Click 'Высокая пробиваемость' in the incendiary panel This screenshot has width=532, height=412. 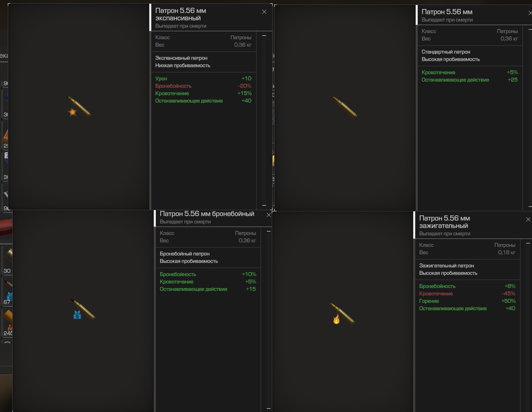(x=448, y=273)
